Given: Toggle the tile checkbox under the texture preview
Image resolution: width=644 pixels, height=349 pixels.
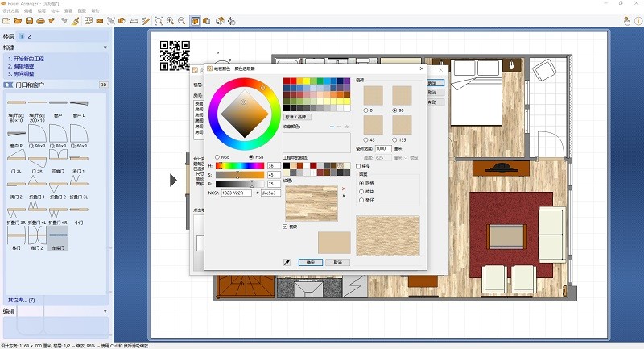Looking at the screenshot, I should point(286,226).
